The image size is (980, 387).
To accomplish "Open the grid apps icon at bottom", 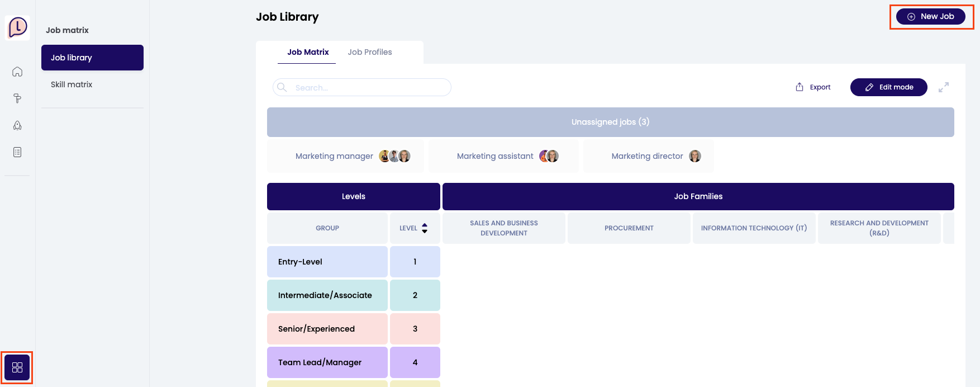I will 17,367.
